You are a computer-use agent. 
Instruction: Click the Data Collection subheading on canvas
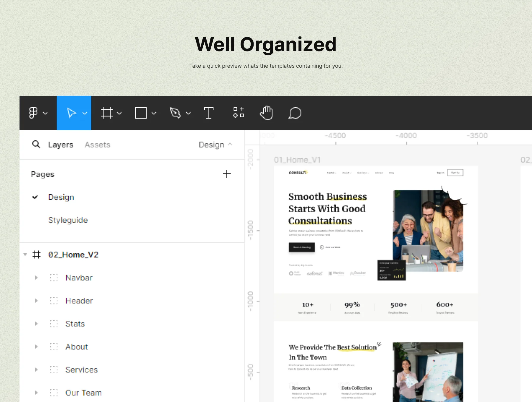point(357,388)
